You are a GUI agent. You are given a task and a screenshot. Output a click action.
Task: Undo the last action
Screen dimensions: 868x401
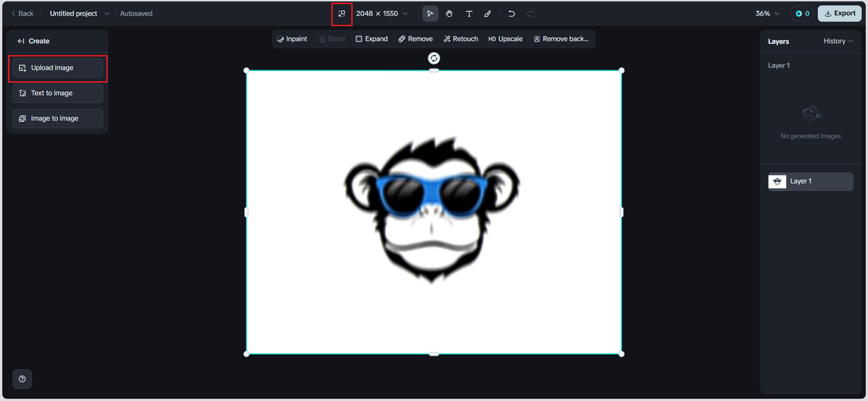512,14
